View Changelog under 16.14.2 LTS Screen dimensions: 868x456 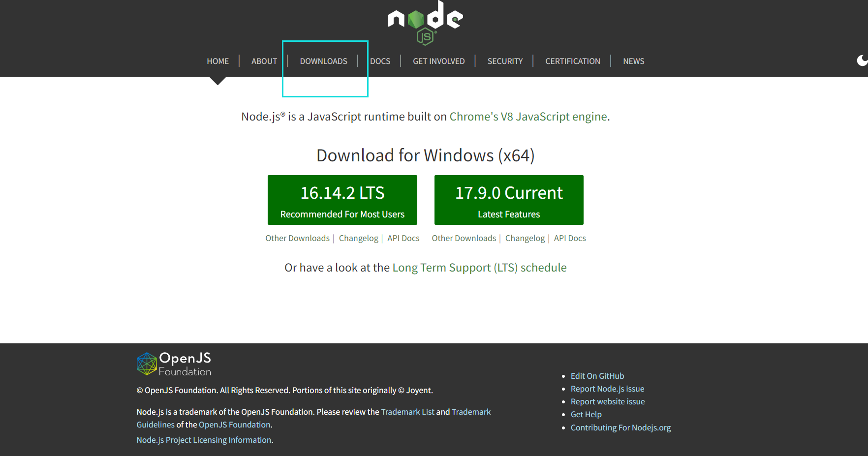359,238
